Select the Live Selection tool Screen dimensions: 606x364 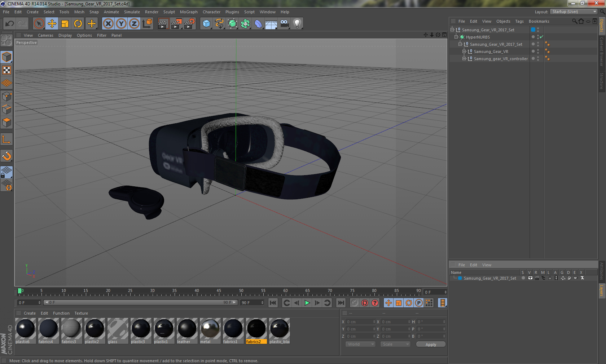point(39,24)
